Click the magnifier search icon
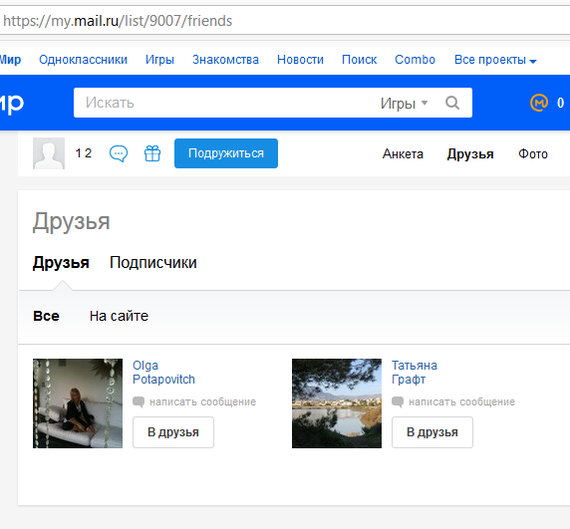The width and height of the screenshot is (570, 529). [453, 103]
